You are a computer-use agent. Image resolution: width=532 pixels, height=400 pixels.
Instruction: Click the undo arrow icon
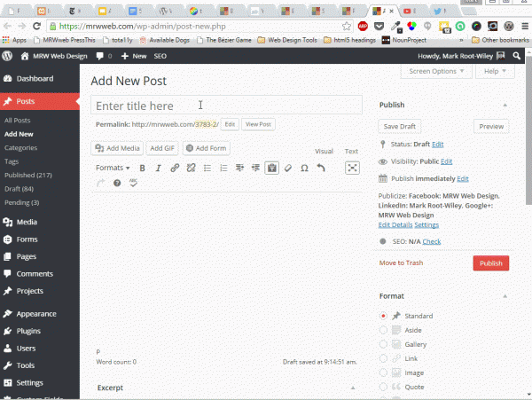321,168
